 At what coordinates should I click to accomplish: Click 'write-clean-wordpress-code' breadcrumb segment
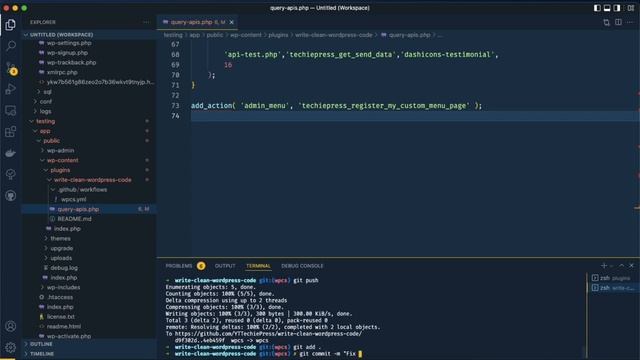coord(333,35)
